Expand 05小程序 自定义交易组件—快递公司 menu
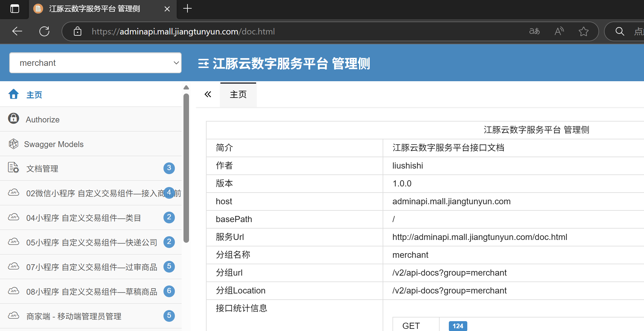 click(92, 242)
